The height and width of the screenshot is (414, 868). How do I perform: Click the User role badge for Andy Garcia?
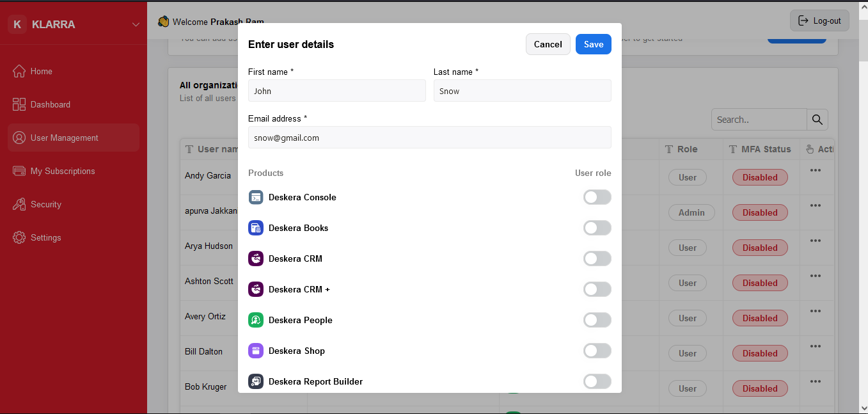688,177
